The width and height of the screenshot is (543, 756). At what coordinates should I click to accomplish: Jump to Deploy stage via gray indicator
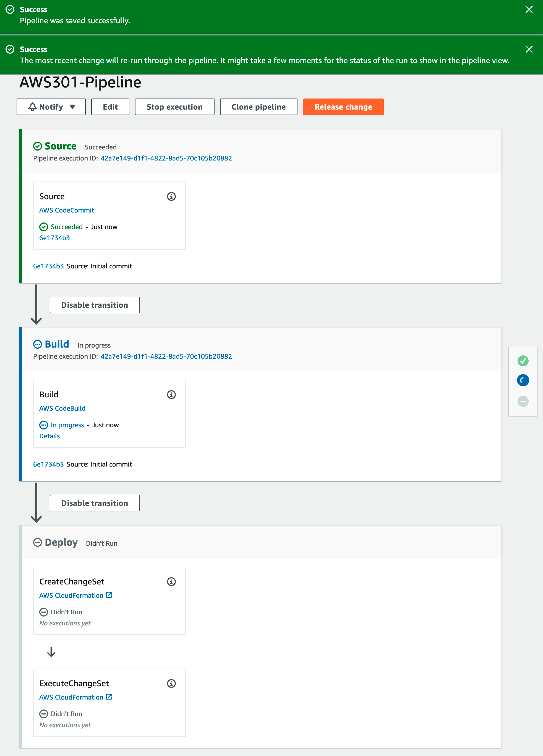pyautogui.click(x=523, y=401)
